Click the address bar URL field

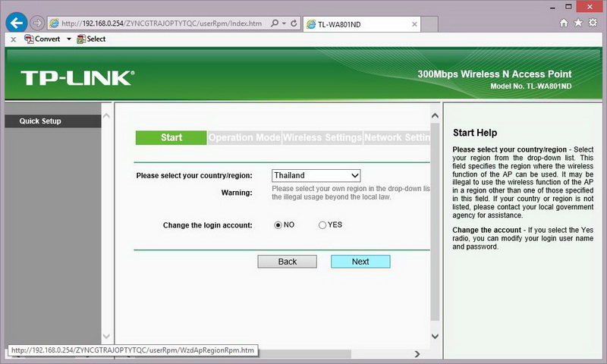162,24
